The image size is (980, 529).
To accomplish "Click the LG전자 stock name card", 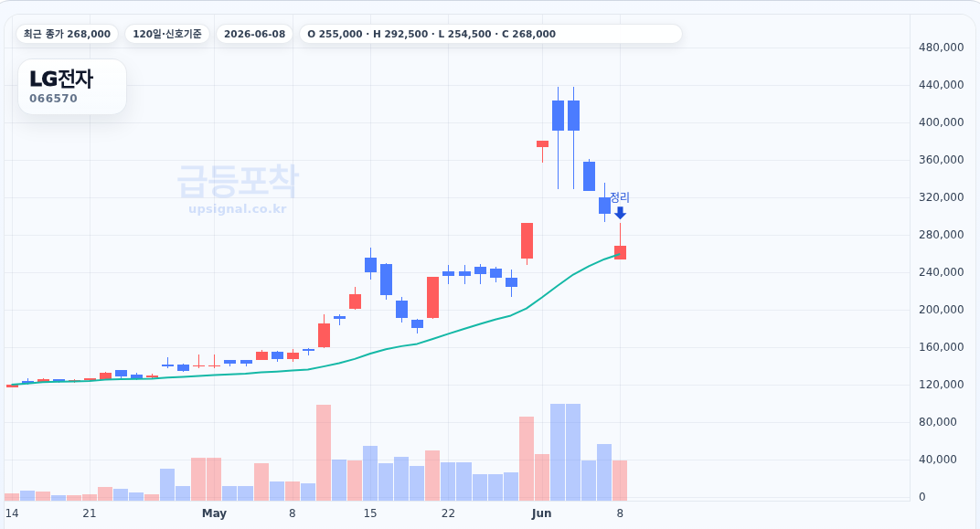I will (72, 86).
